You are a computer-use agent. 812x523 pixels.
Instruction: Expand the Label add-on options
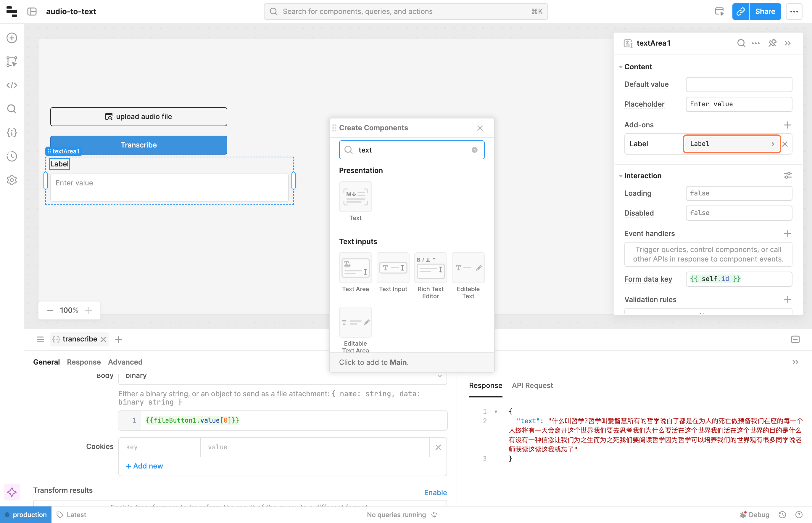point(773,144)
